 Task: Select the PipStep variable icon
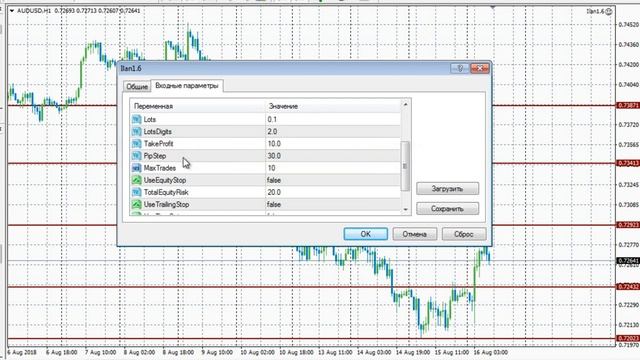pyautogui.click(x=136, y=156)
